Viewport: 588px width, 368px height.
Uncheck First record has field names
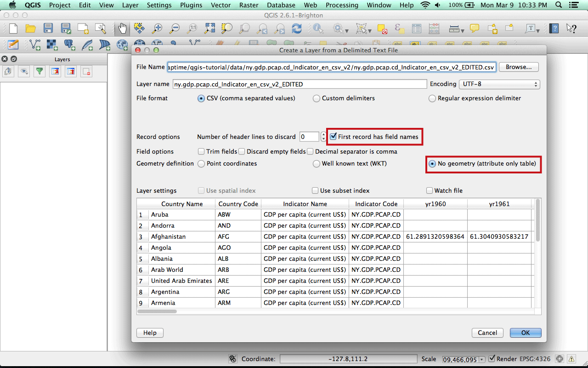334,137
